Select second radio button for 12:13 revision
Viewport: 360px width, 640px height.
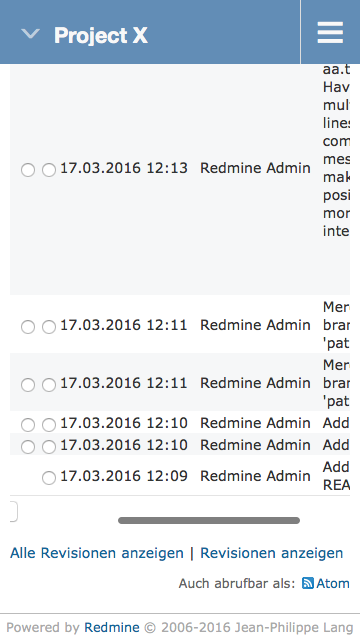(x=49, y=170)
